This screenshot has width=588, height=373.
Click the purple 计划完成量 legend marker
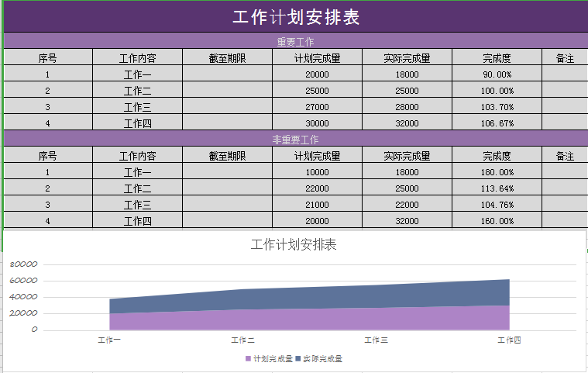click(x=249, y=359)
